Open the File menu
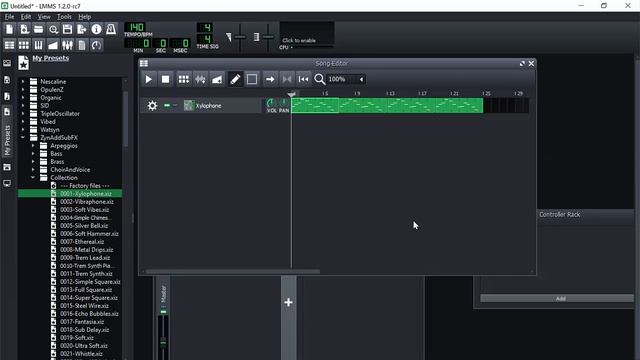Image resolution: width=640 pixels, height=360 pixels. 9,17
